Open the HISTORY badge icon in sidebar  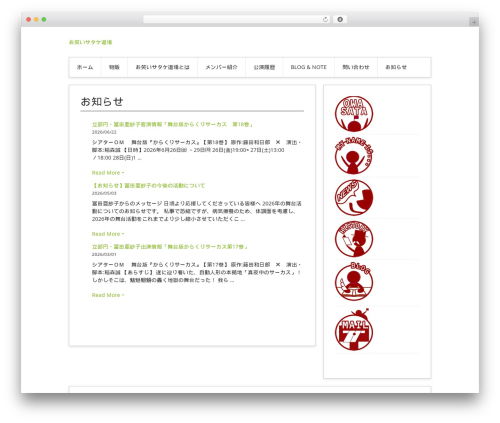click(x=354, y=239)
